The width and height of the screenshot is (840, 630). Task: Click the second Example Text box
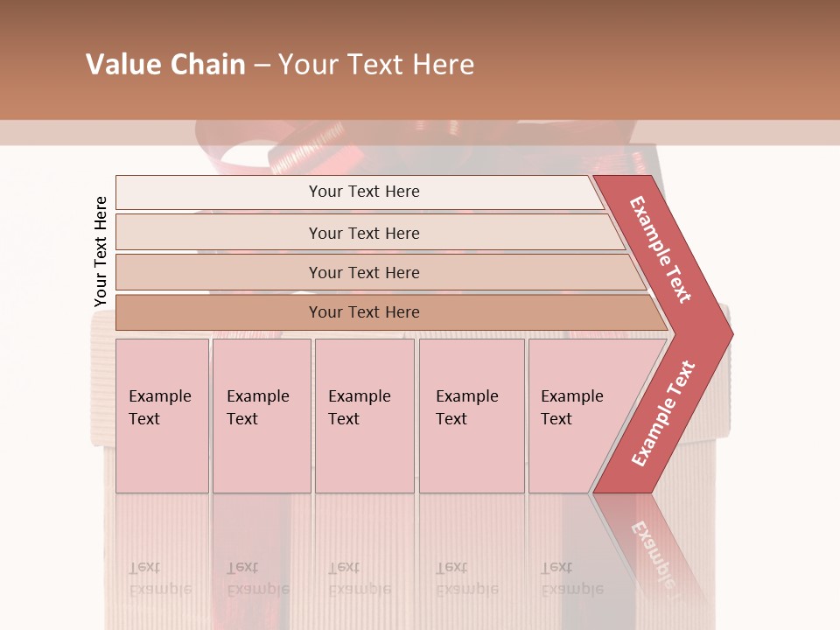click(261, 416)
